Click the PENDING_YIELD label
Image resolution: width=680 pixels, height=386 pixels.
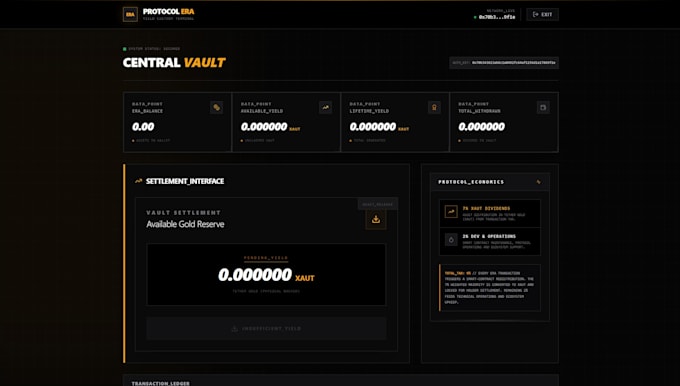pyautogui.click(x=266, y=258)
